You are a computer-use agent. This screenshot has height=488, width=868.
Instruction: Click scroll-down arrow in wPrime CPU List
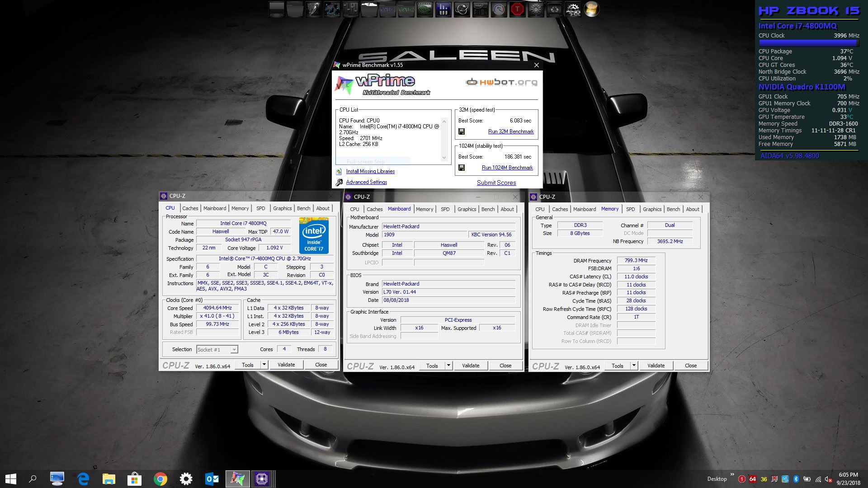444,158
